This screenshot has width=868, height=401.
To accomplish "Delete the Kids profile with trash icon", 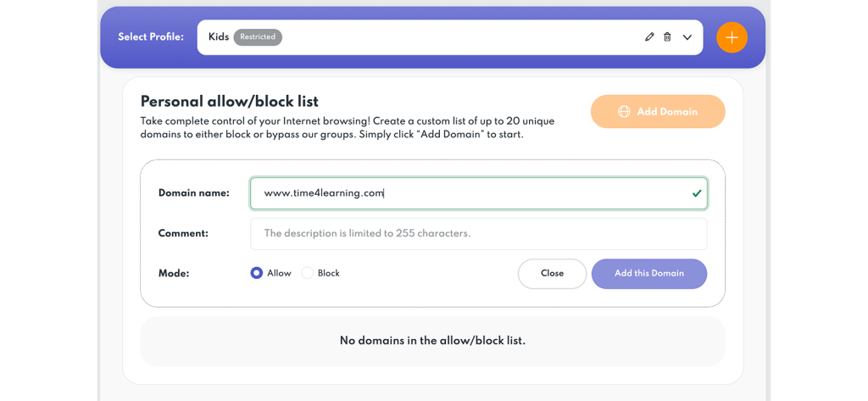I will click(x=667, y=37).
